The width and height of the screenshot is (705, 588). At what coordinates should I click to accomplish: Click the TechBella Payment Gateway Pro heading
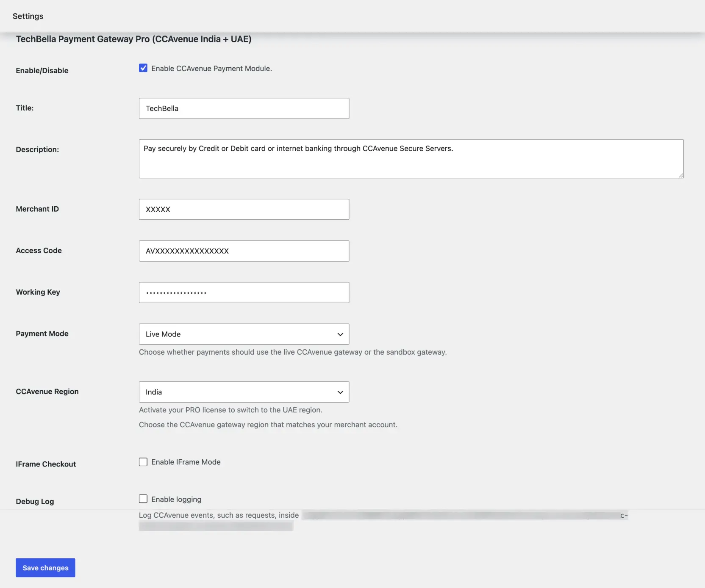[x=134, y=39]
